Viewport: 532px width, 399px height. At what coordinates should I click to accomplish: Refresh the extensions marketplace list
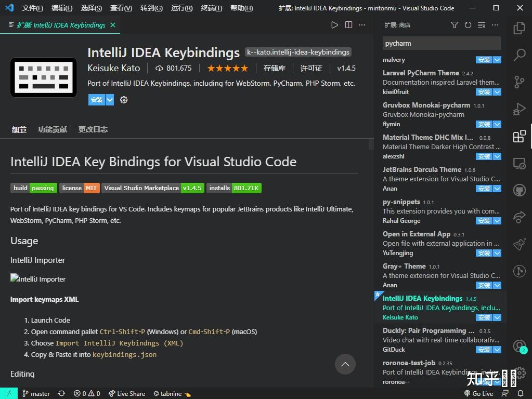(468, 25)
